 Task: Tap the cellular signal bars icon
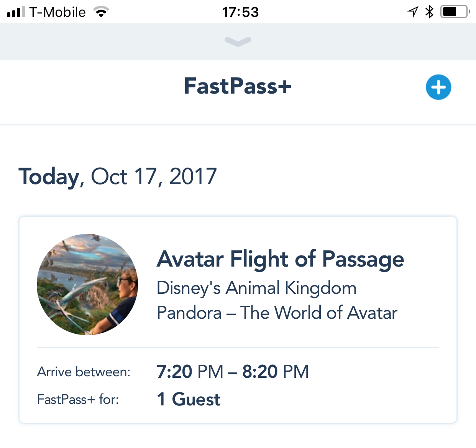pyautogui.click(x=16, y=12)
